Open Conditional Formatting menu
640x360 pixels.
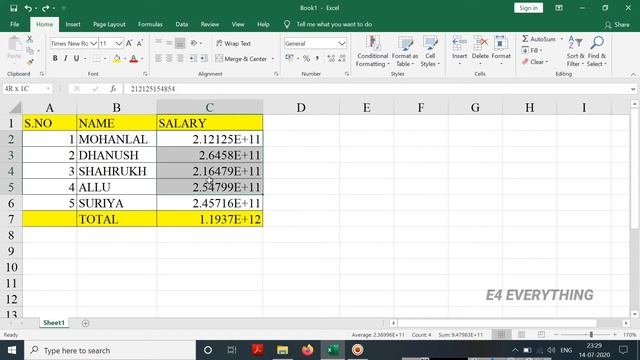click(x=372, y=51)
